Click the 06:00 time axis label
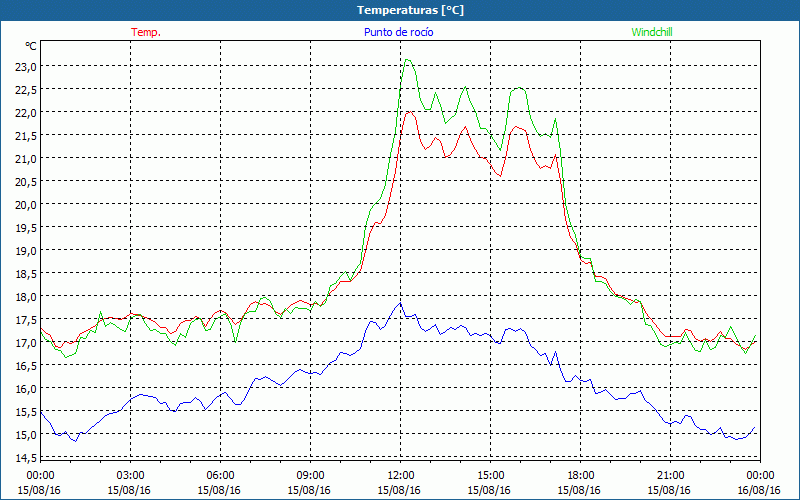This screenshot has height=500, width=800. coord(220,475)
